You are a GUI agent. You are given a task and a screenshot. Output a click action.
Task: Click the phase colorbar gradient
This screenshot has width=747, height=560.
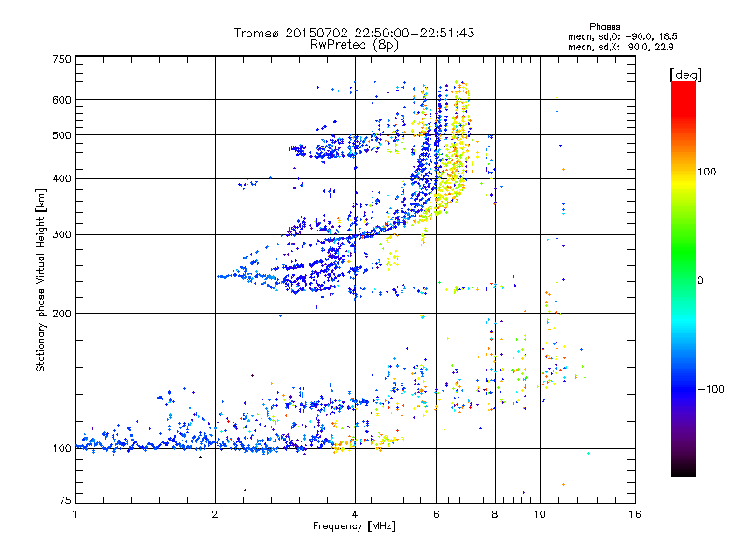point(684,279)
